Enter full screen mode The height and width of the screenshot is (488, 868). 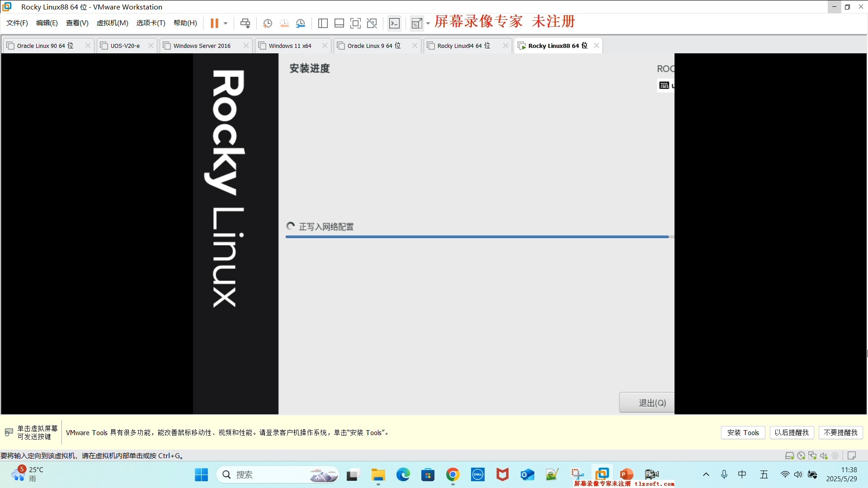point(356,23)
